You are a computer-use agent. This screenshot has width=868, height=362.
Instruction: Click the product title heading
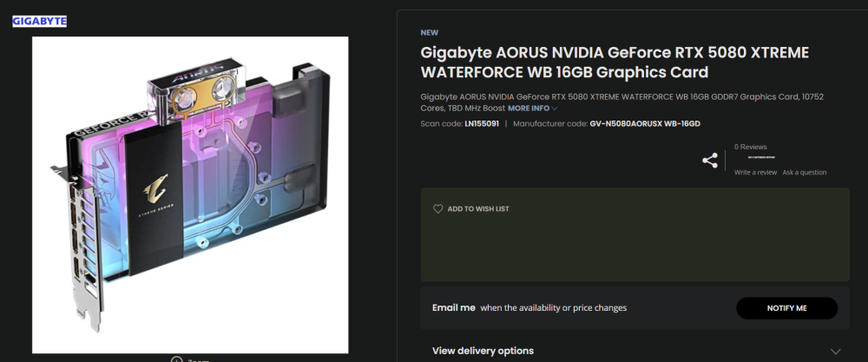(x=615, y=63)
